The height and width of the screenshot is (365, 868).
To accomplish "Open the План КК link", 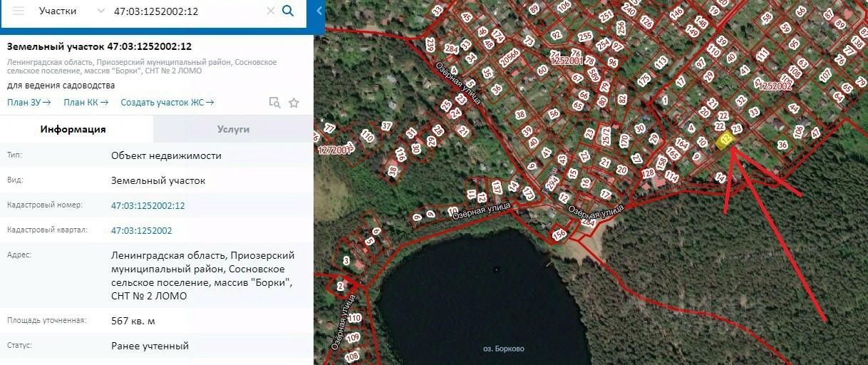I will coord(86,103).
